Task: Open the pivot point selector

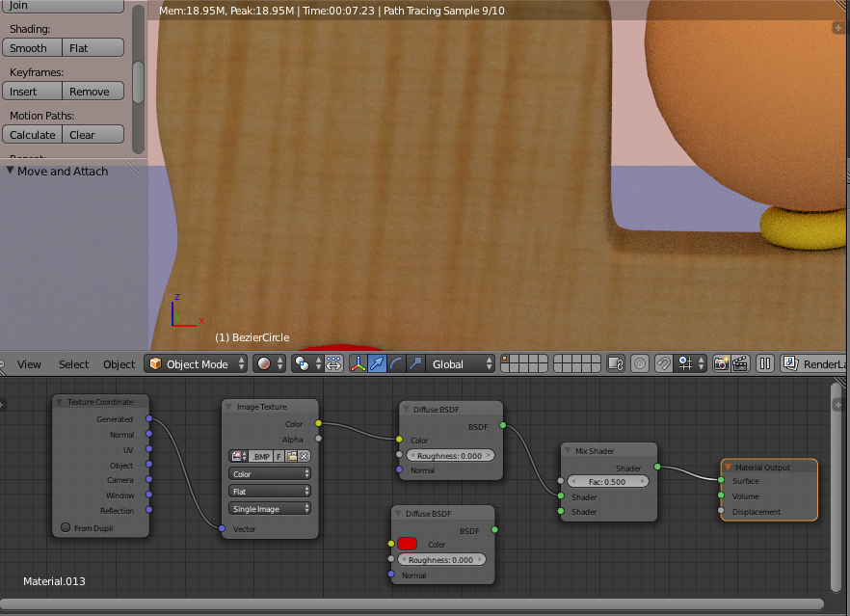Action: click(x=307, y=363)
